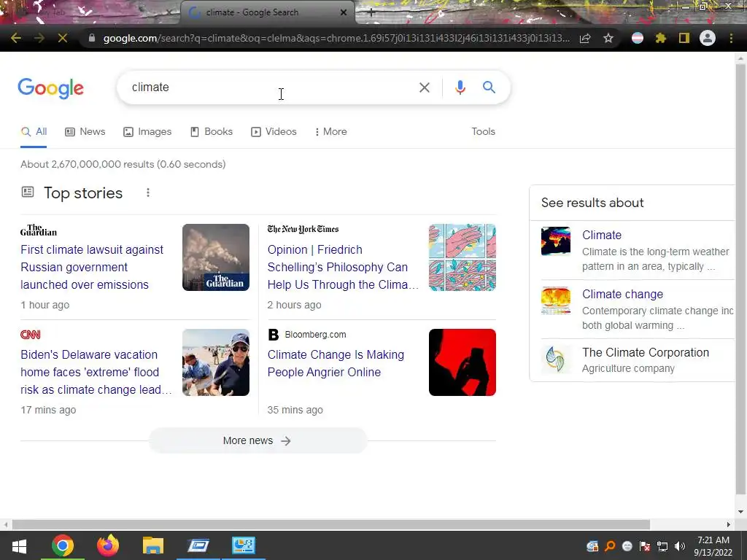
Task: Click The Climate Corporation logo thumbnail
Action: 555,359
